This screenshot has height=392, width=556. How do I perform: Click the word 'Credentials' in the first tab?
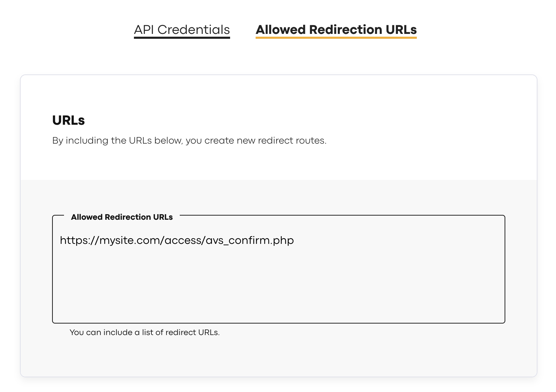tap(193, 30)
